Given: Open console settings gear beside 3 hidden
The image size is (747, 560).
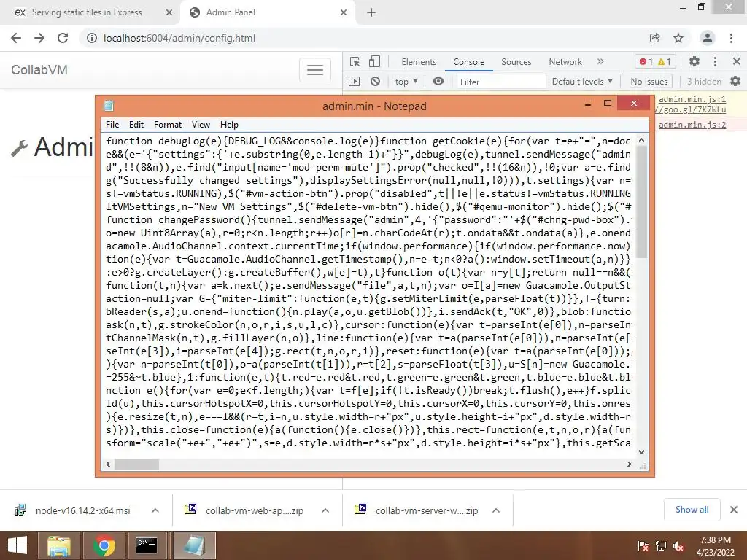Looking at the screenshot, I should point(735,82).
